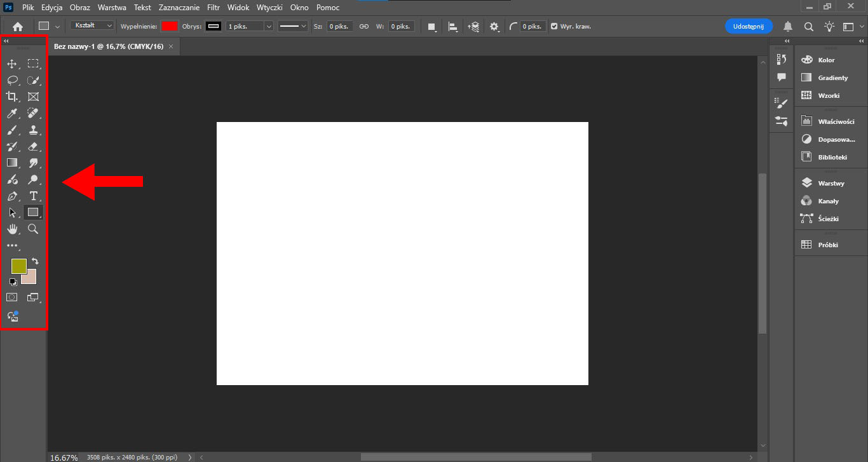Viewport: 868px width, 462px height.
Task: Select the History Brush tool
Action: point(12,146)
